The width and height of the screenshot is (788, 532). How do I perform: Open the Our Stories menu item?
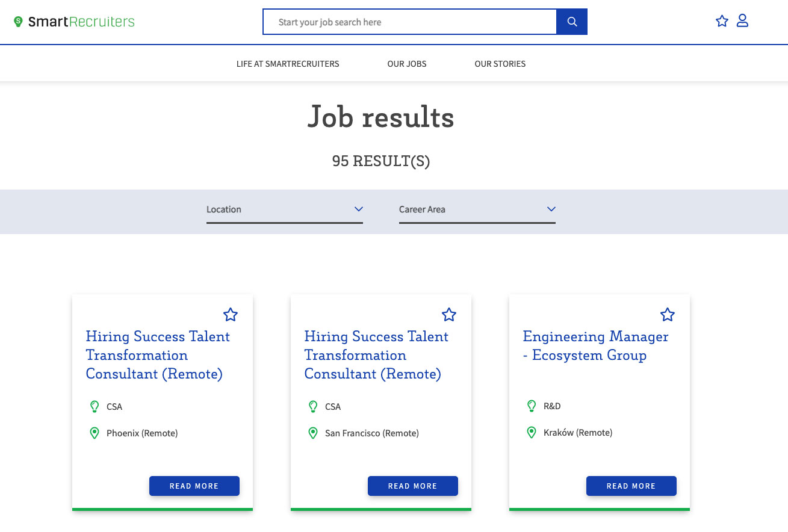(500, 64)
